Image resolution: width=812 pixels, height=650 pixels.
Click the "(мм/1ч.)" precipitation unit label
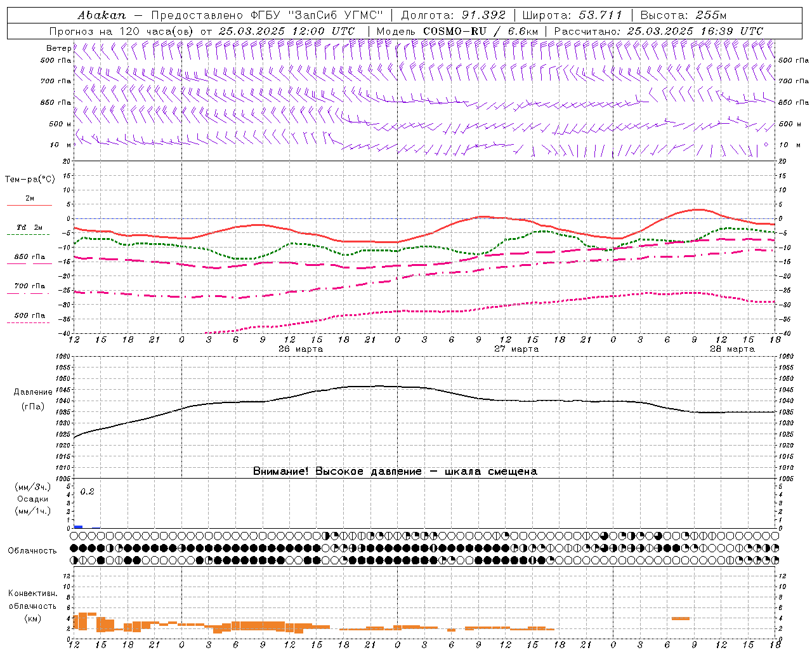(33, 511)
